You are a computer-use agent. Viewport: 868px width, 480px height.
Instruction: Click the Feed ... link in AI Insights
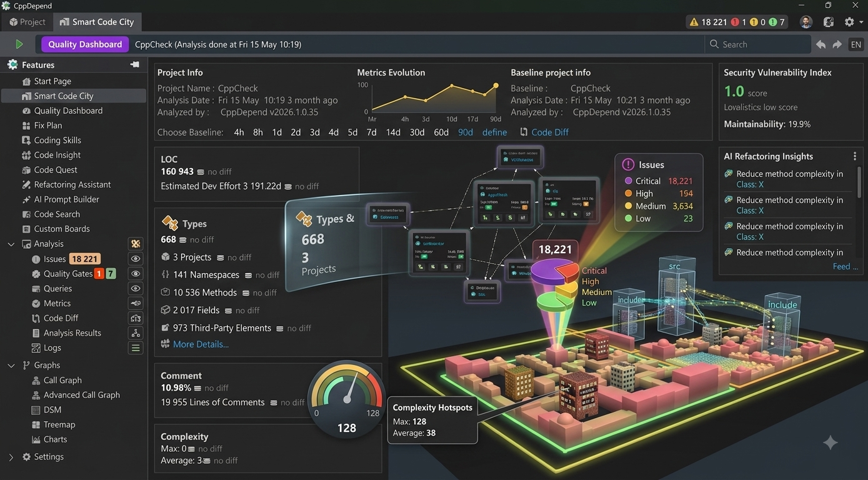(845, 266)
